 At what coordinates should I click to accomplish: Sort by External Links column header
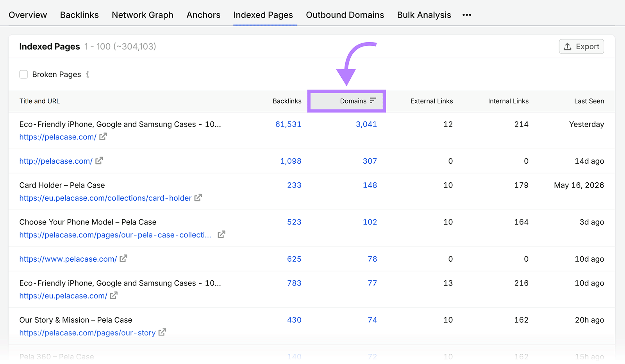432,101
